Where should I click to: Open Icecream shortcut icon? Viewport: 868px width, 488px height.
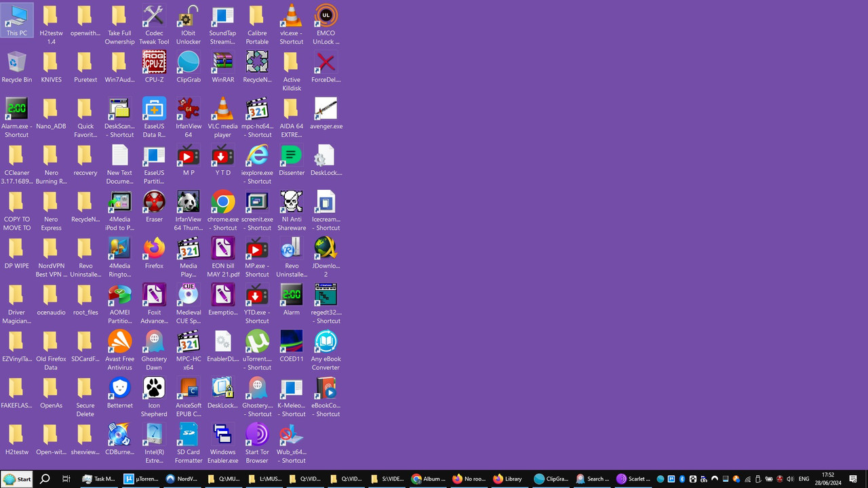click(x=326, y=211)
